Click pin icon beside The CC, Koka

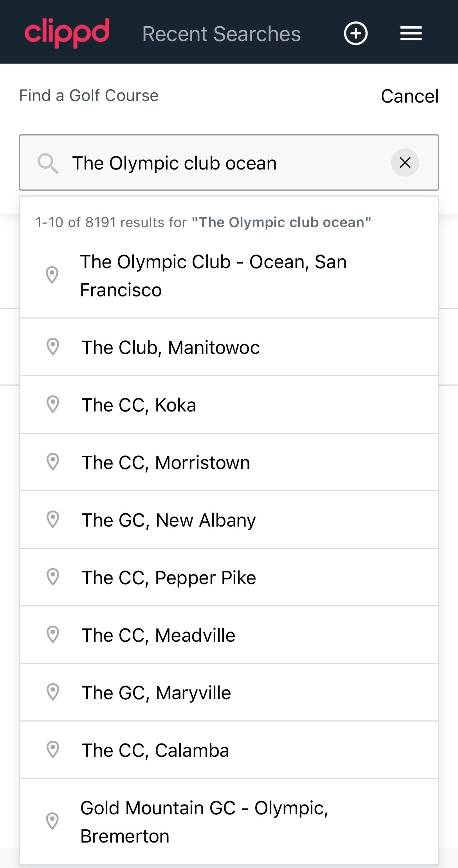[x=53, y=404]
